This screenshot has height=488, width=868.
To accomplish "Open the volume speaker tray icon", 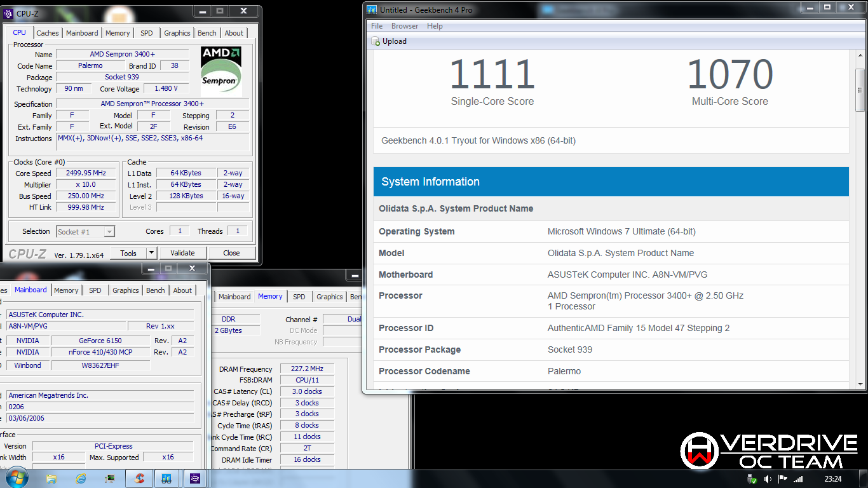I will click(768, 479).
